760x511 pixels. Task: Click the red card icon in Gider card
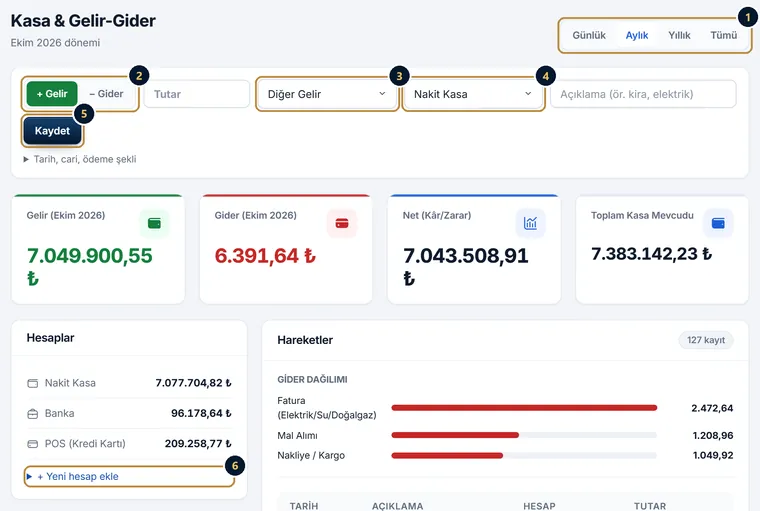click(342, 224)
